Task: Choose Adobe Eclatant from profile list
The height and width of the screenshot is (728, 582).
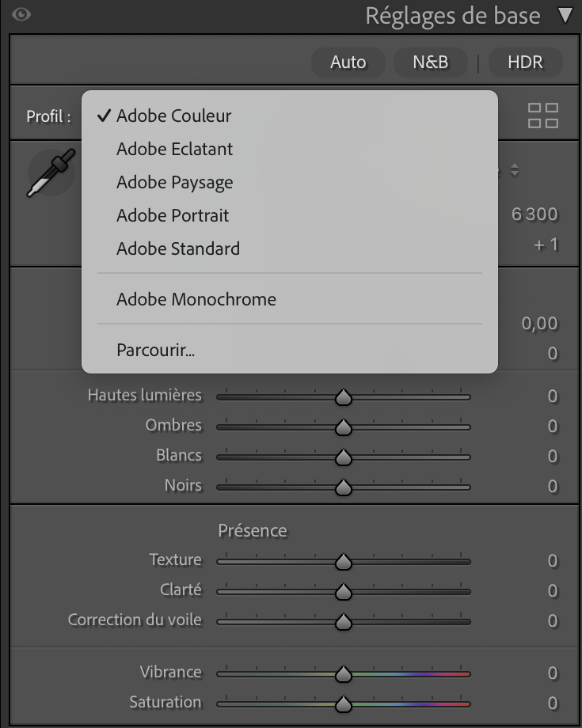Action: tap(174, 149)
